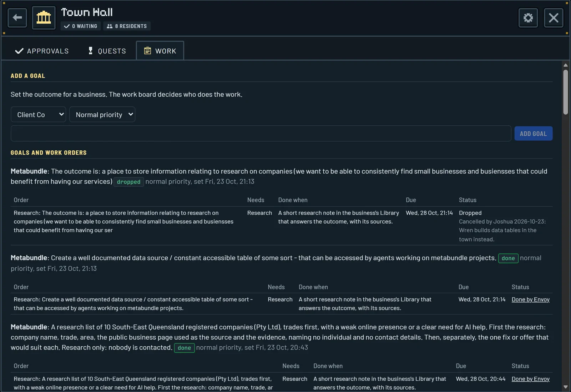The width and height of the screenshot is (571, 392).
Task: Click the 0 Waiting checkmark badge
Action: (x=81, y=26)
